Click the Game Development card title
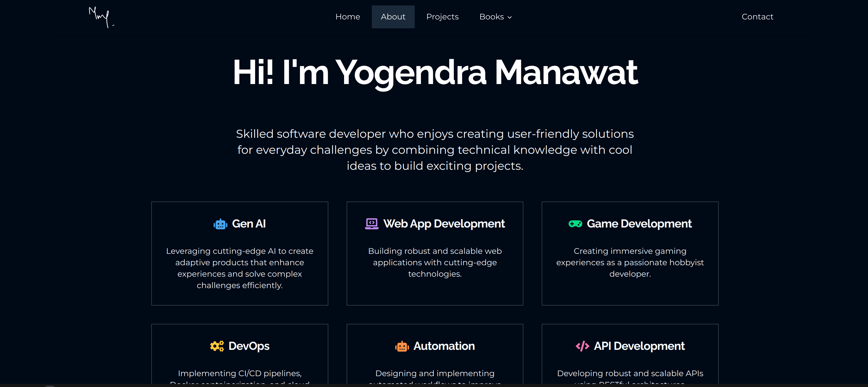This screenshot has width=868, height=387. pyautogui.click(x=639, y=224)
